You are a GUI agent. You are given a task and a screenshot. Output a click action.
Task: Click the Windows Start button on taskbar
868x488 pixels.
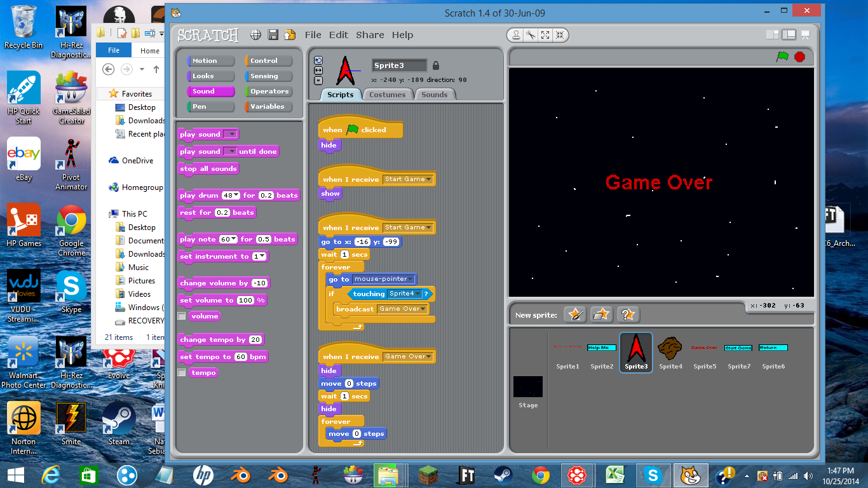15,475
